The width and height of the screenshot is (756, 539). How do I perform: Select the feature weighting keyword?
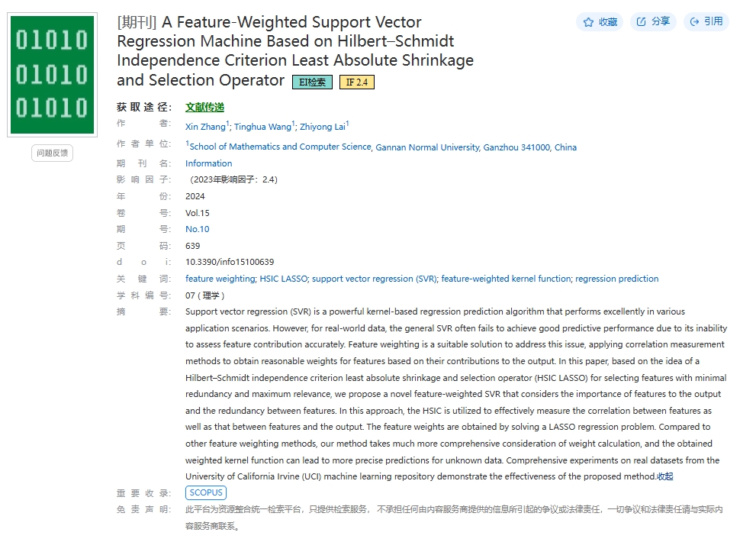pos(220,279)
